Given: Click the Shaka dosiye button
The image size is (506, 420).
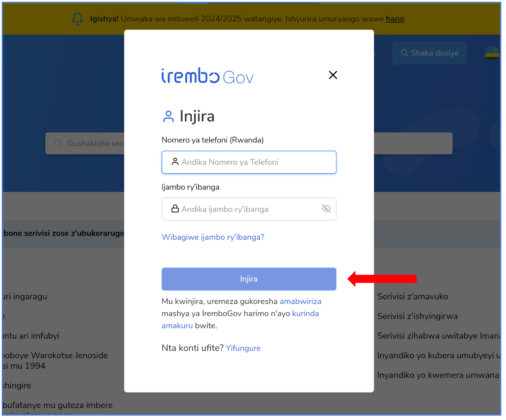Looking at the screenshot, I should click(x=429, y=53).
